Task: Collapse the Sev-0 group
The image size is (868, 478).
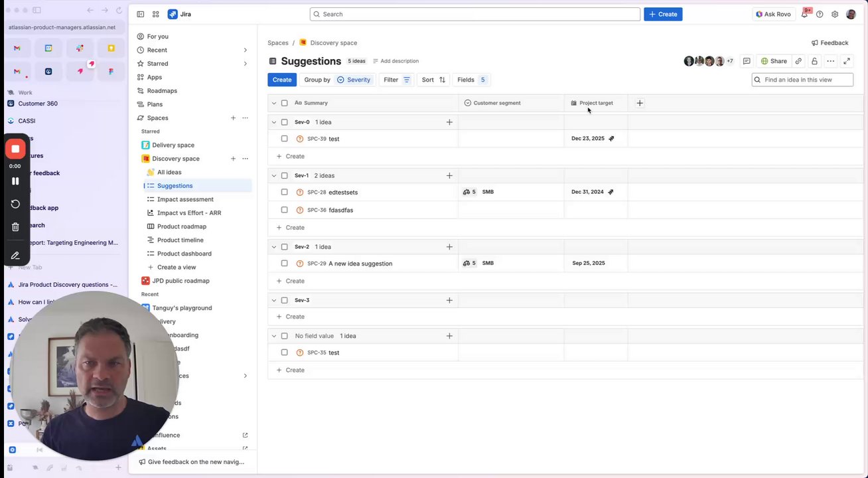Action: (274, 122)
